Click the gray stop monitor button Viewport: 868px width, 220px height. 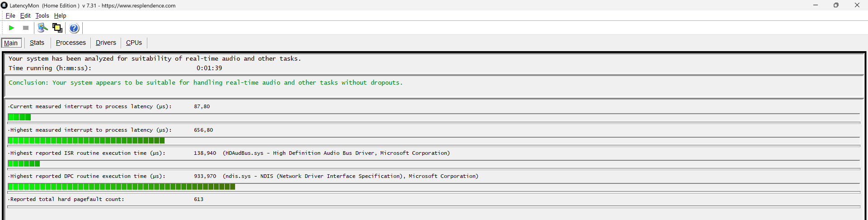click(26, 28)
